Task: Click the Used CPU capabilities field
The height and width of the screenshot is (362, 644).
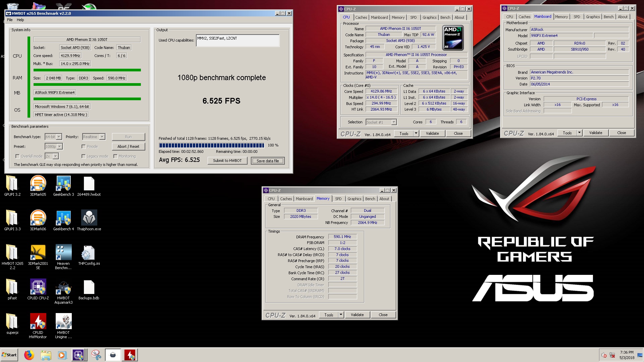Action: (x=237, y=40)
